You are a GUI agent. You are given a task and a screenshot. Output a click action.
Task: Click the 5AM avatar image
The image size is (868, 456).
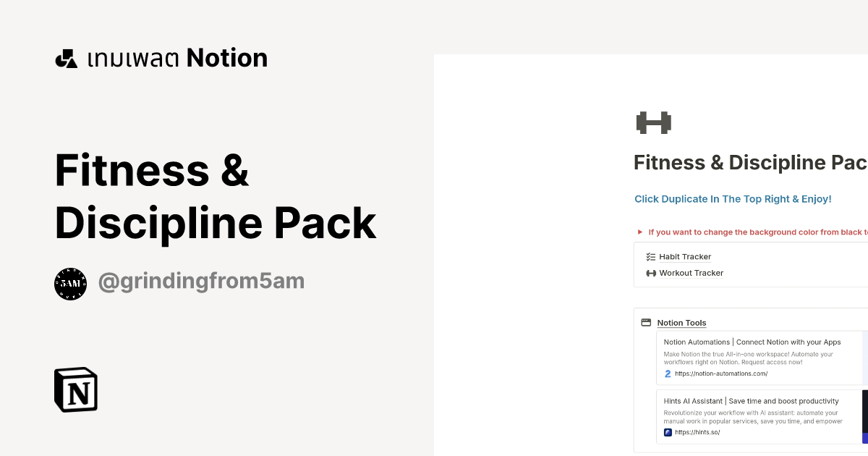pyautogui.click(x=70, y=284)
